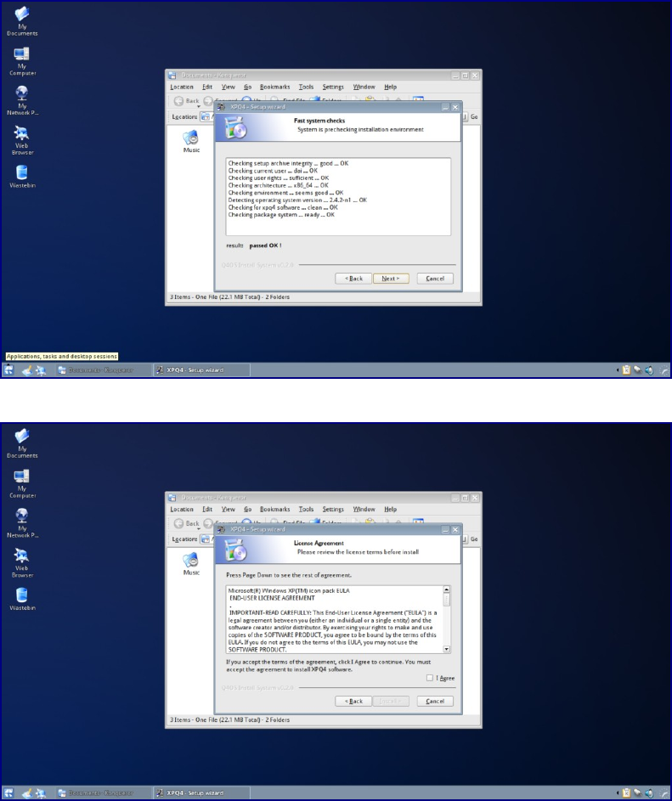Click 'passed OK !' result text
Screen dimensions: 672x801
click(265, 245)
